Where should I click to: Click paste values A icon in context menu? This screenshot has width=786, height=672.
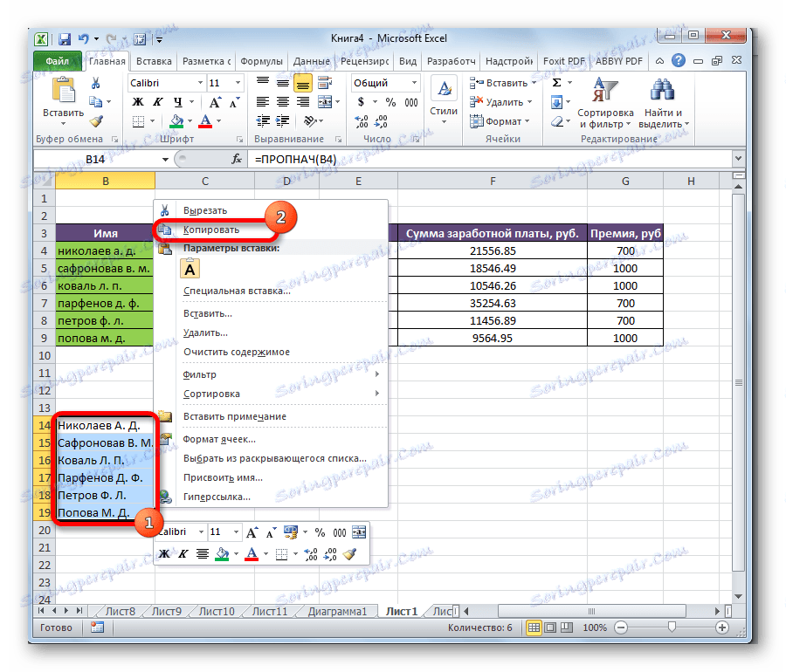pyautogui.click(x=190, y=269)
